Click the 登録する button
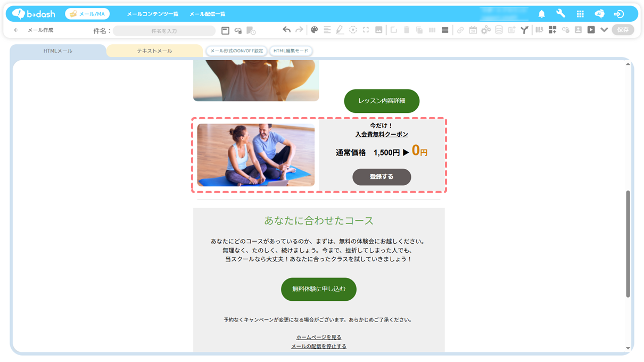Image resolution: width=644 pixels, height=362 pixels. point(382,177)
